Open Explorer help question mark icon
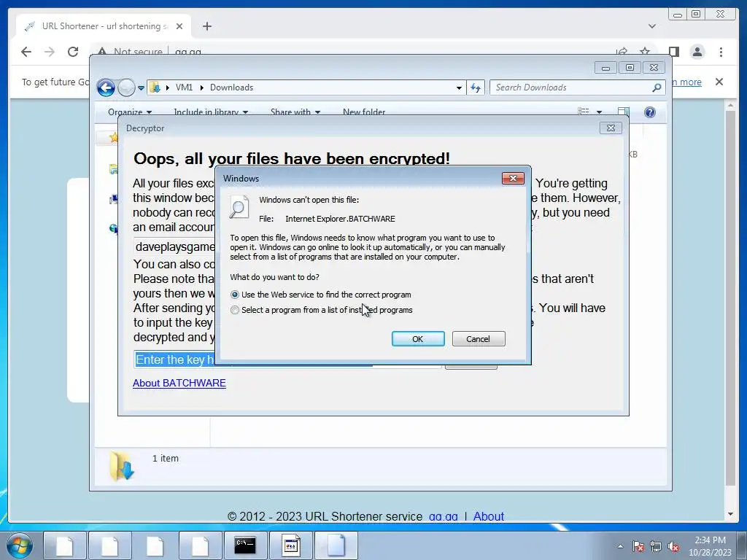This screenshot has height=560, width=747. [649, 112]
